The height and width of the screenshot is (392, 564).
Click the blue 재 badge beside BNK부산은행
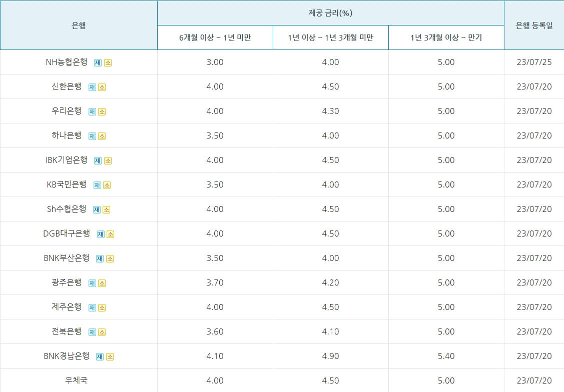point(100,258)
